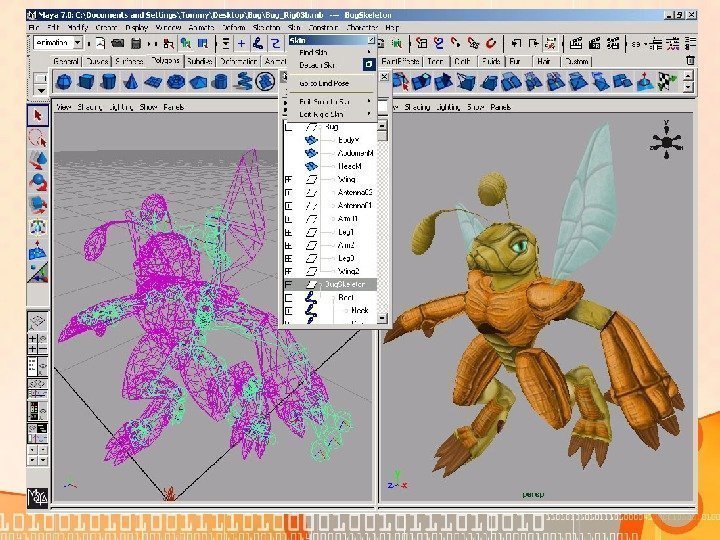The image size is (720, 540).
Task: Create a polygon torus from the shelf
Action: point(175,82)
